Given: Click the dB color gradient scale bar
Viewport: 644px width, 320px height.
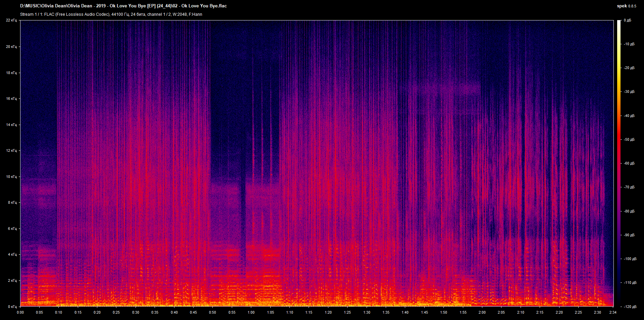Looking at the screenshot, I should (619, 163).
